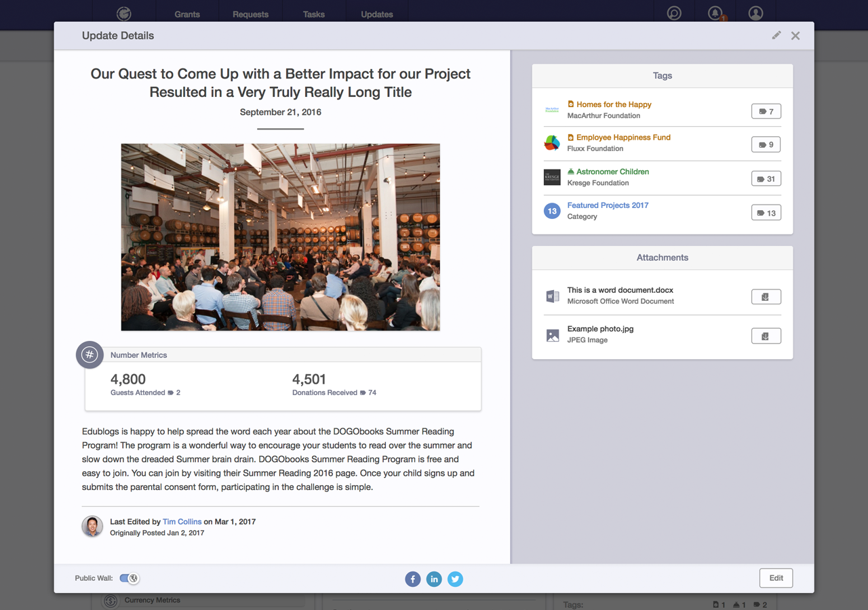Close the Update Details dialog
The image size is (868, 610).
coord(795,36)
